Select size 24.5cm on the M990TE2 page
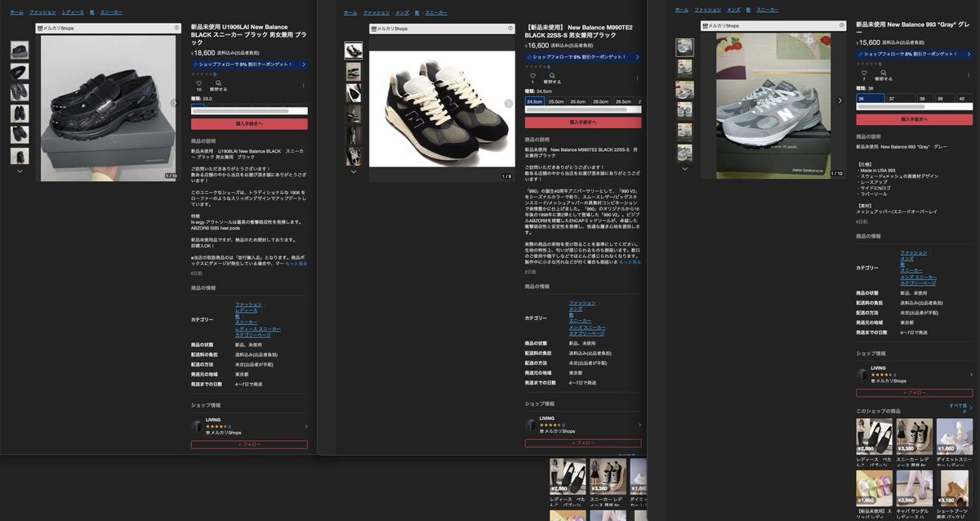 pyautogui.click(x=535, y=102)
